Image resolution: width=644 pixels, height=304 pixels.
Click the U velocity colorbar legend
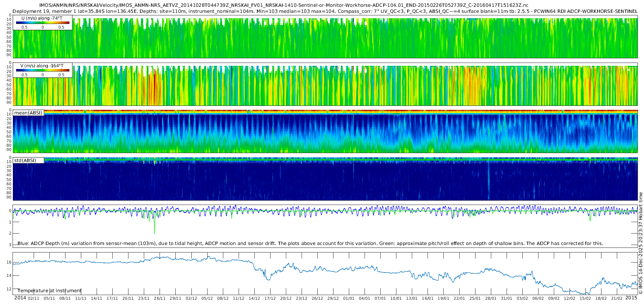pos(43,23)
